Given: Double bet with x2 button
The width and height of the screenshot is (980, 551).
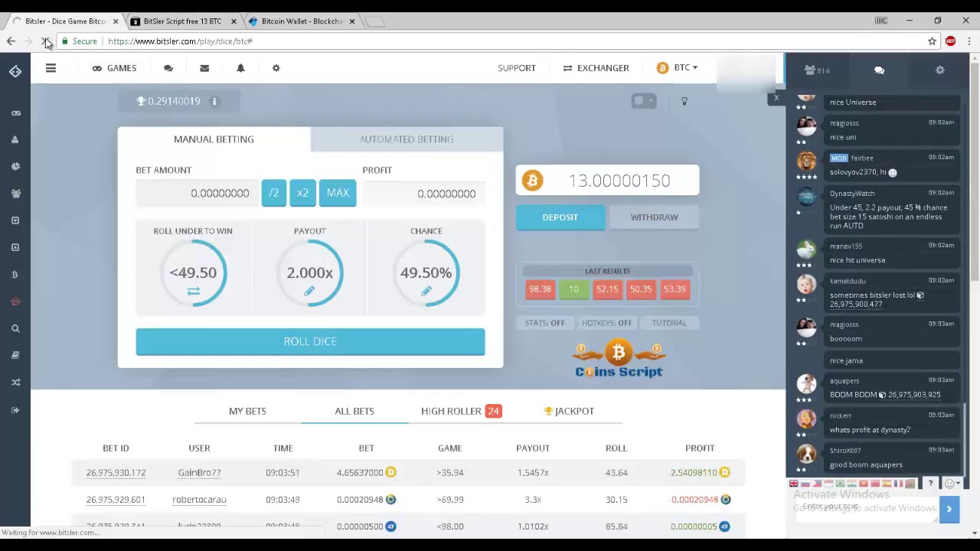Looking at the screenshot, I should coord(302,194).
